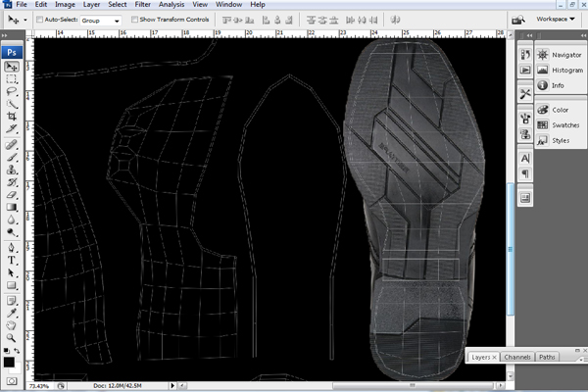Align top edges in options bar
The width and height of the screenshot is (588, 392).
coord(226,20)
